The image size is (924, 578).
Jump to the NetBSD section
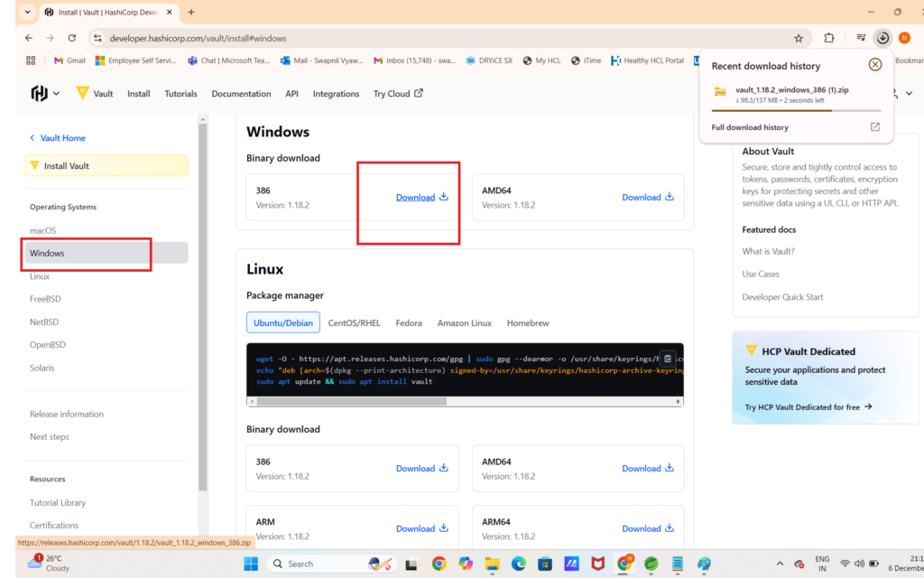click(44, 322)
